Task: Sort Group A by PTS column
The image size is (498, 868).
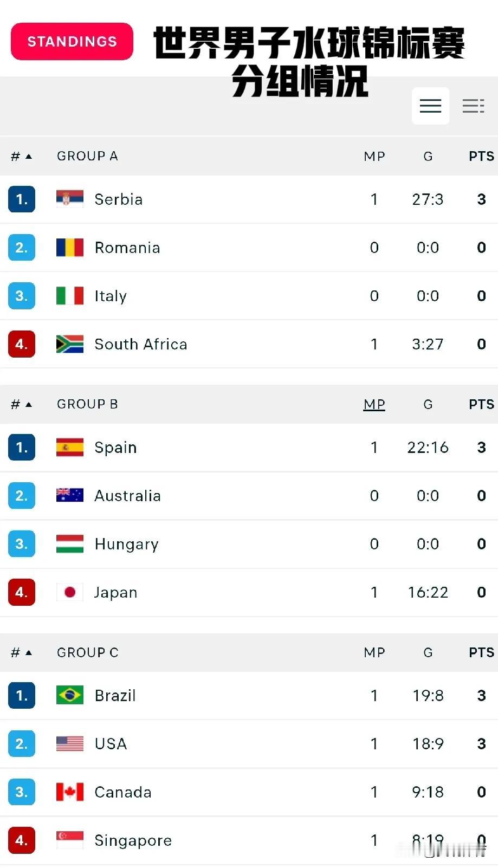Action: pos(481,156)
